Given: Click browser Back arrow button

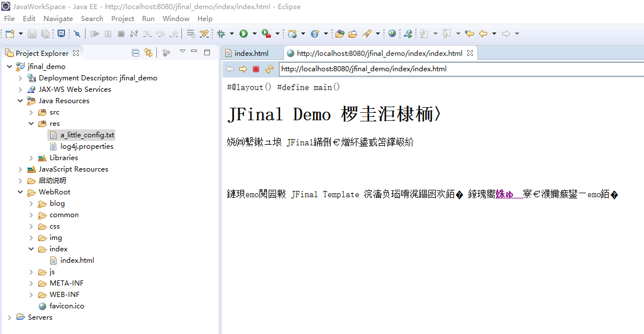Looking at the screenshot, I should click(230, 69).
